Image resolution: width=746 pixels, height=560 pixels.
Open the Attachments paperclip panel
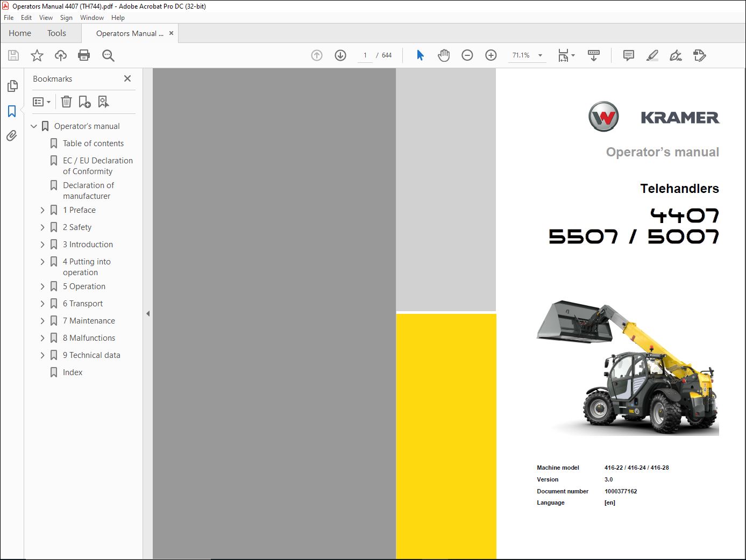tap(12, 136)
